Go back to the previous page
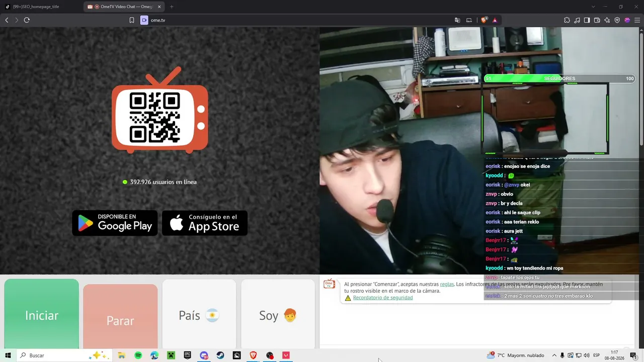The image size is (644, 362). [7, 20]
